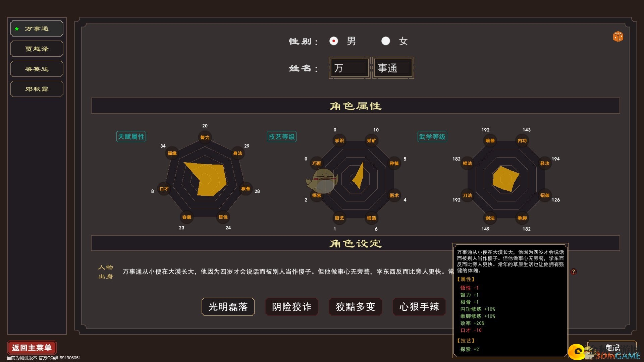Viewport: 644px width, 362px height.
Task: Click the 内功 martial node
Action: click(522, 141)
